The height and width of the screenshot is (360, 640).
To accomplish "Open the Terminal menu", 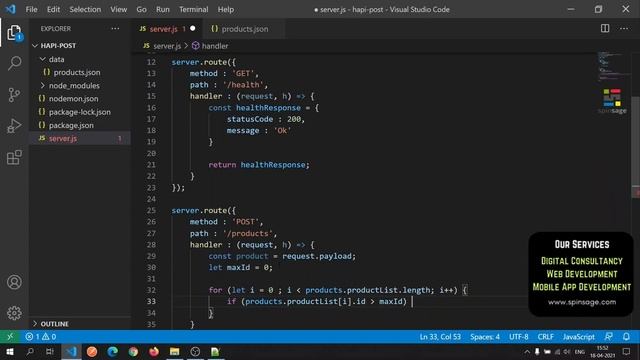I will (193, 9).
